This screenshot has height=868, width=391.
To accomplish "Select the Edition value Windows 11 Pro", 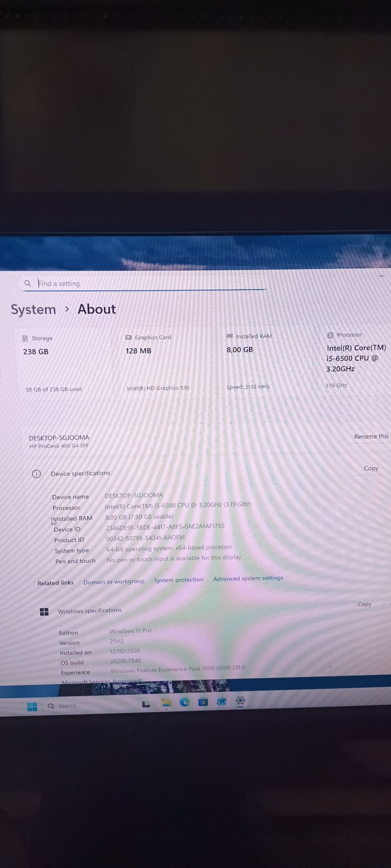I will click(x=130, y=631).
